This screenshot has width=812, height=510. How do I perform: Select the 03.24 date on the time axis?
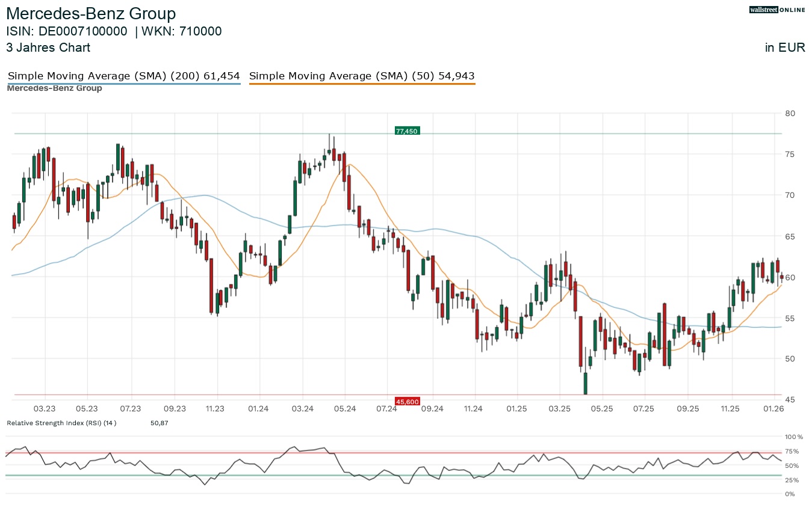[x=302, y=409]
